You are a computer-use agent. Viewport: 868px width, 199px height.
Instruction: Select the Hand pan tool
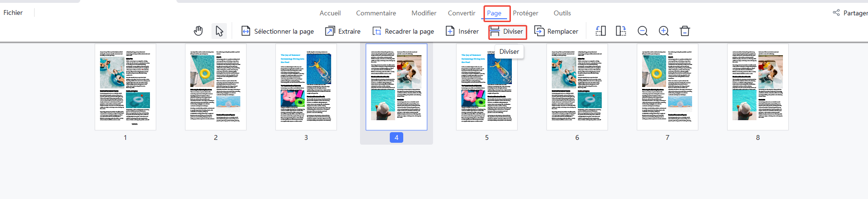pyautogui.click(x=198, y=31)
